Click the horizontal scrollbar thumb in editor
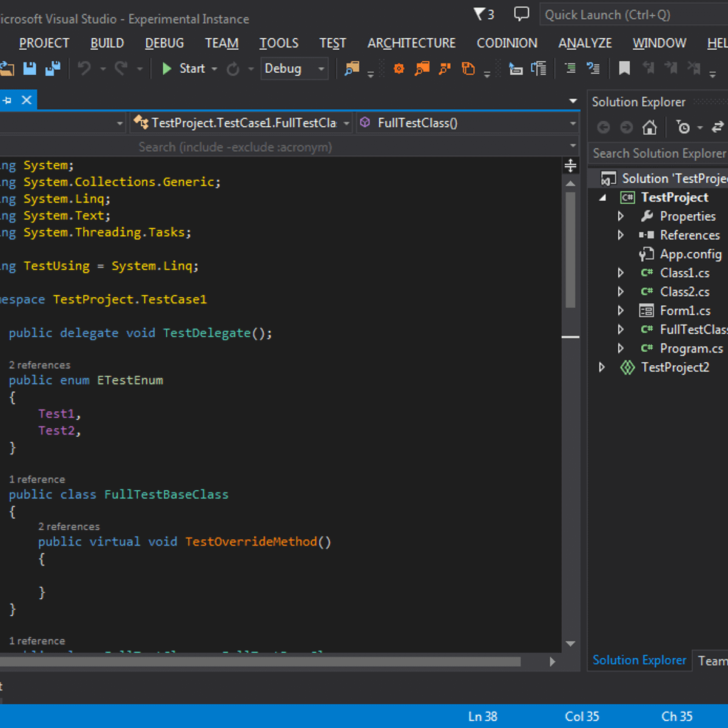728x728 pixels. (x=260, y=662)
